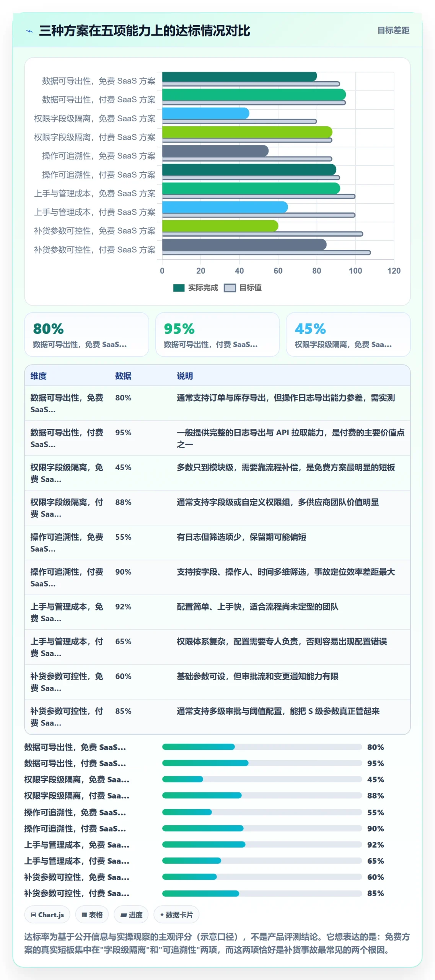The image size is (435, 980).
Task: Click the 数据卡片 tag chip
Action: [176, 915]
